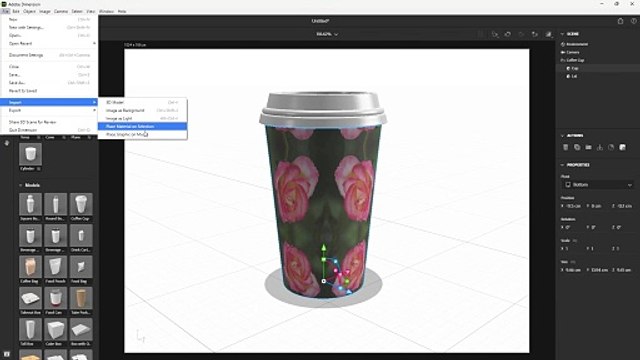Choose New from File menu
The height and width of the screenshot is (360, 640).
tap(49, 20)
